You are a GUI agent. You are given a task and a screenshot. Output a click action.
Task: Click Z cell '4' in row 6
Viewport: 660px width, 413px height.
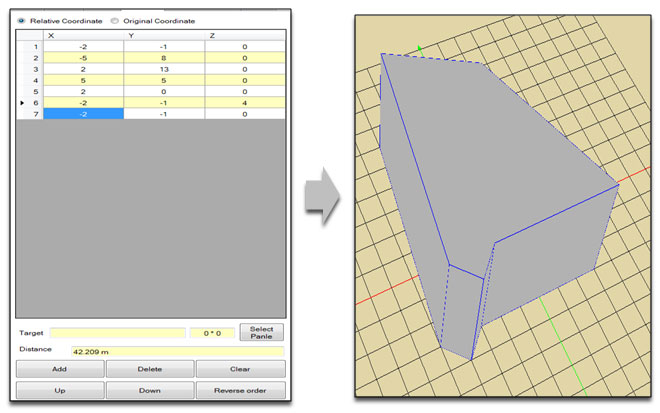click(245, 103)
